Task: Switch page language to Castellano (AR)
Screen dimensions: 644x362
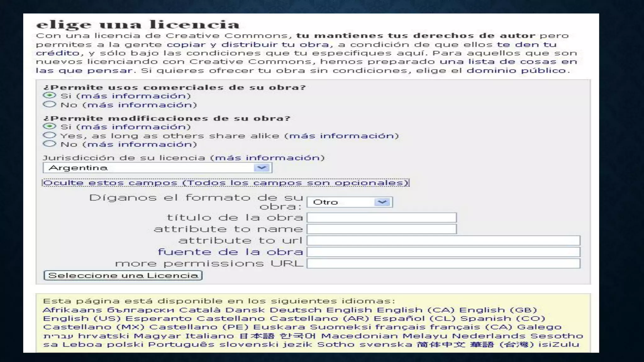Action: coord(319,319)
